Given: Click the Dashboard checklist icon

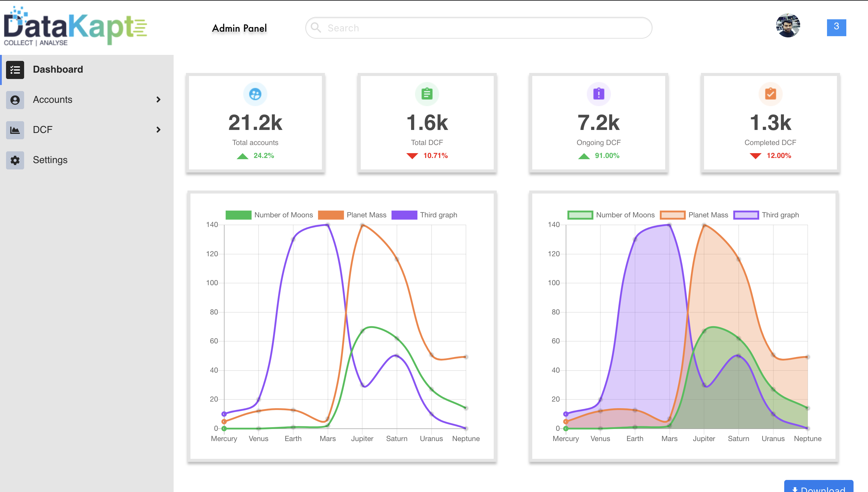Looking at the screenshot, I should click(x=15, y=70).
